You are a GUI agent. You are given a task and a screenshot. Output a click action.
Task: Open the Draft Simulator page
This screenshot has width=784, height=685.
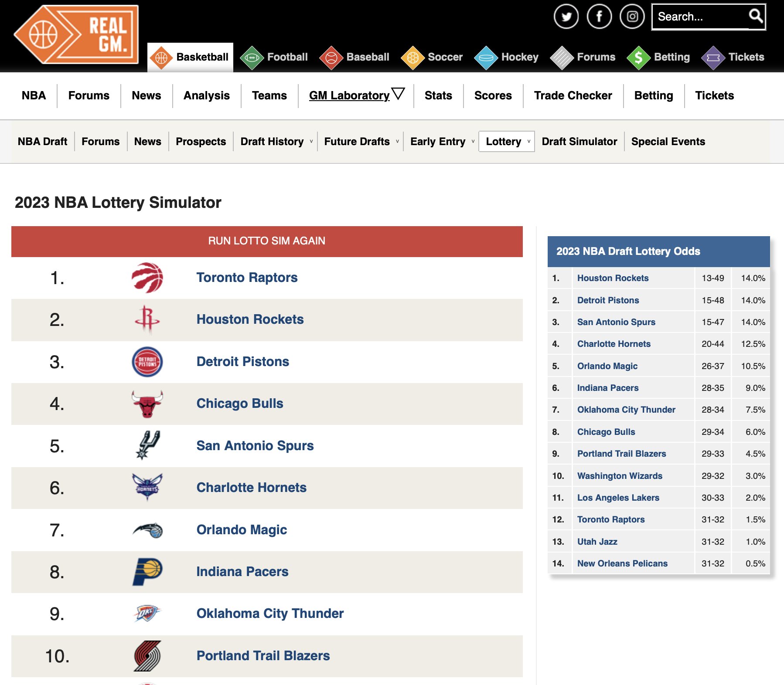[x=579, y=142]
